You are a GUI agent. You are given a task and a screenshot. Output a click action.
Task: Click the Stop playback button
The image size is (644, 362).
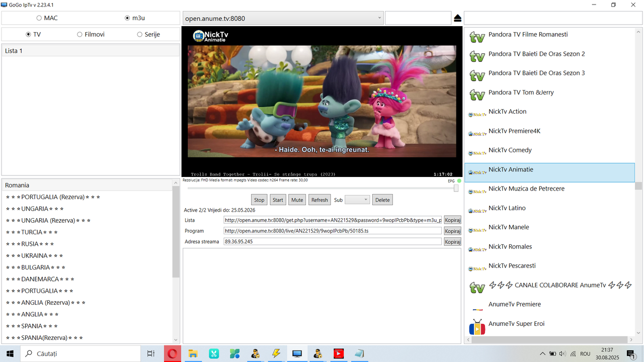[x=259, y=200]
